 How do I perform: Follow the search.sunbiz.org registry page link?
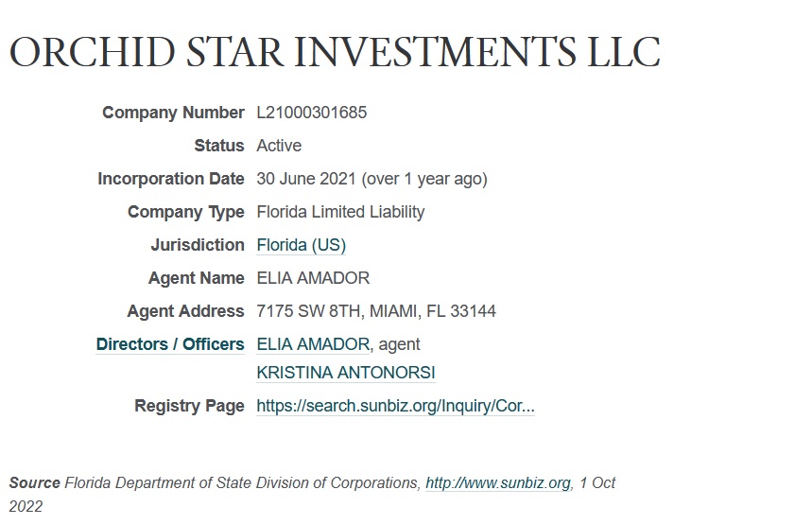pyautogui.click(x=395, y=406)
